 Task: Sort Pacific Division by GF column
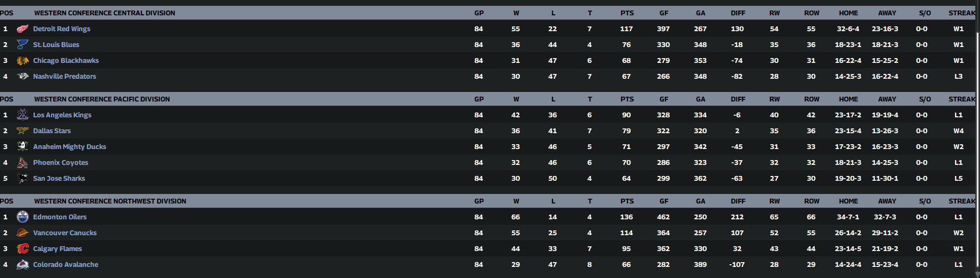663,99
